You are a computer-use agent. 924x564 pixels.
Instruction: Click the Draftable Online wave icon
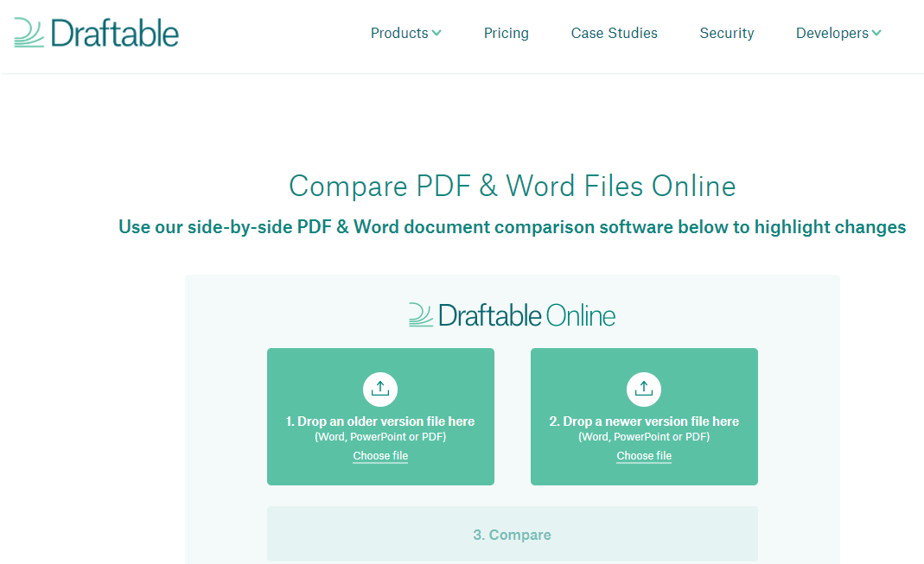coord(420,315)
